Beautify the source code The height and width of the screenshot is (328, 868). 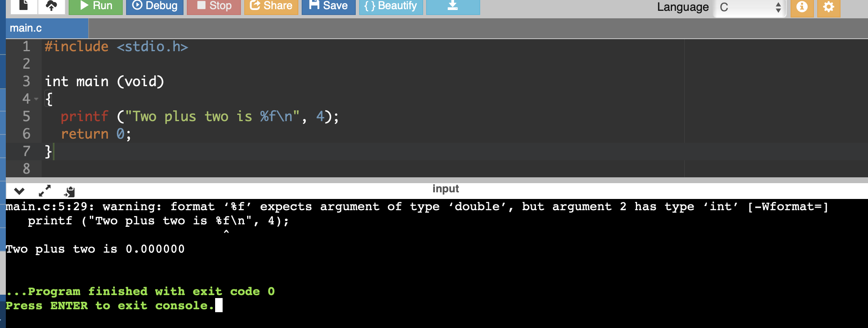[x=391, y=6]
